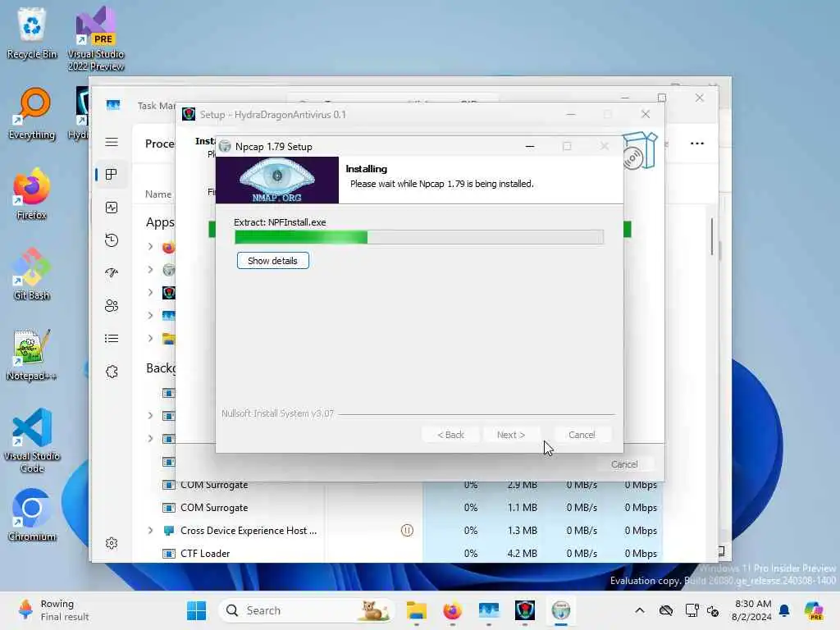Open the network status tray icon

692,610
